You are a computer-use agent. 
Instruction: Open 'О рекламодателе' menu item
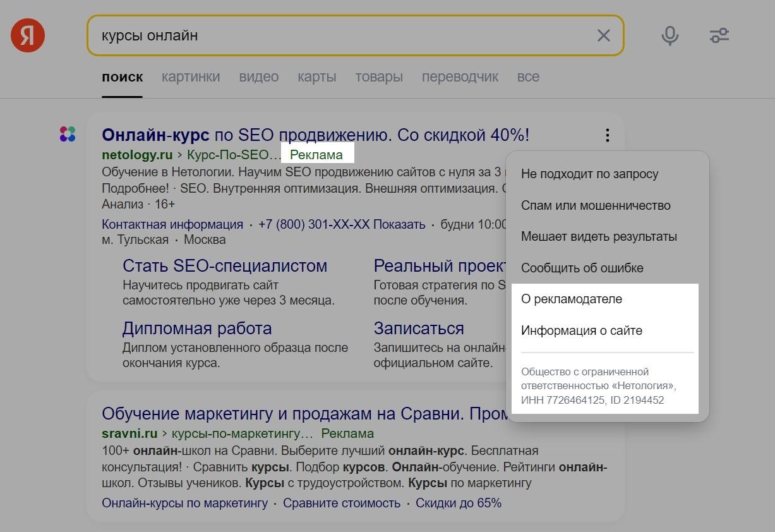572,299
